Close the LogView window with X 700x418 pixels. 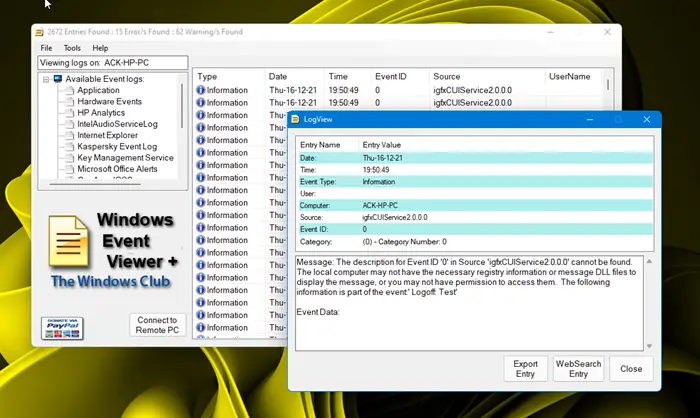[x=646, y=119]
